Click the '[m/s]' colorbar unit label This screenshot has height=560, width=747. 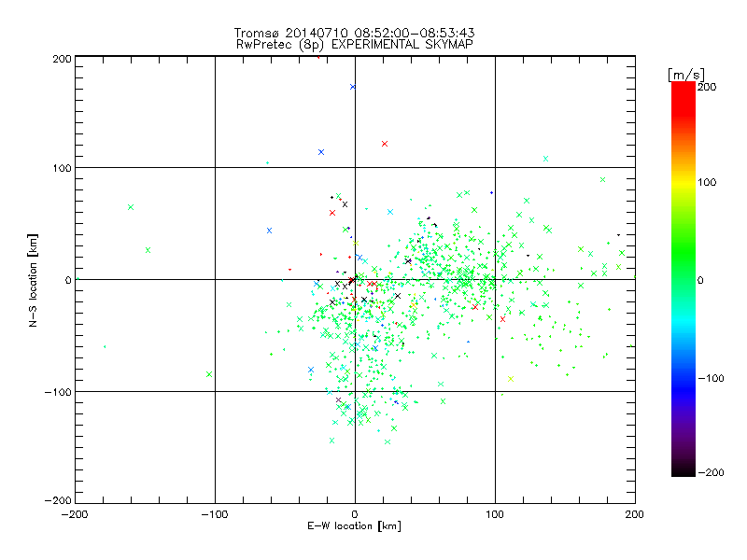(x=686, y=75)
